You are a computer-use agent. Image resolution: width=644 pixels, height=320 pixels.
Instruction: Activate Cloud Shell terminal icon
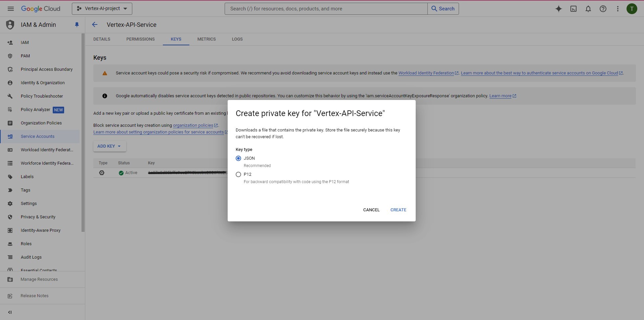click(573, 9)
